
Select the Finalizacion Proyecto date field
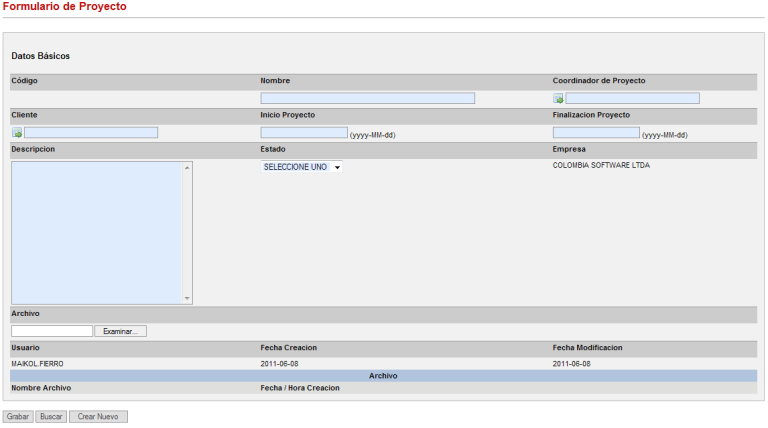pos(596,132)
